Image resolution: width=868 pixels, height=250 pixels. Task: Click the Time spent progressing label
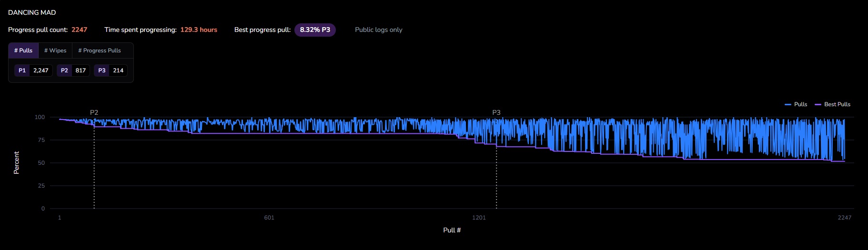(x=141, y=30)
